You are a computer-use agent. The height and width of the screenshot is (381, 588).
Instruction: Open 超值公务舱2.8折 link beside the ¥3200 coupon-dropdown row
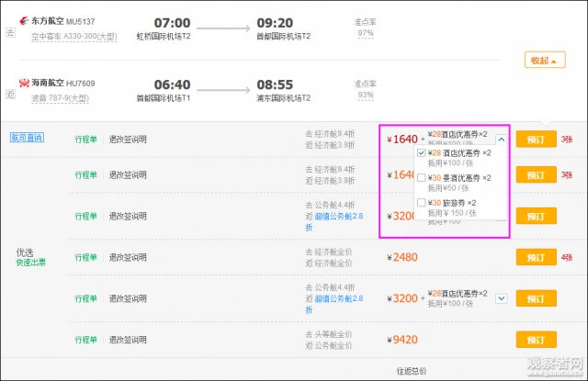click(x=334, y=304)
